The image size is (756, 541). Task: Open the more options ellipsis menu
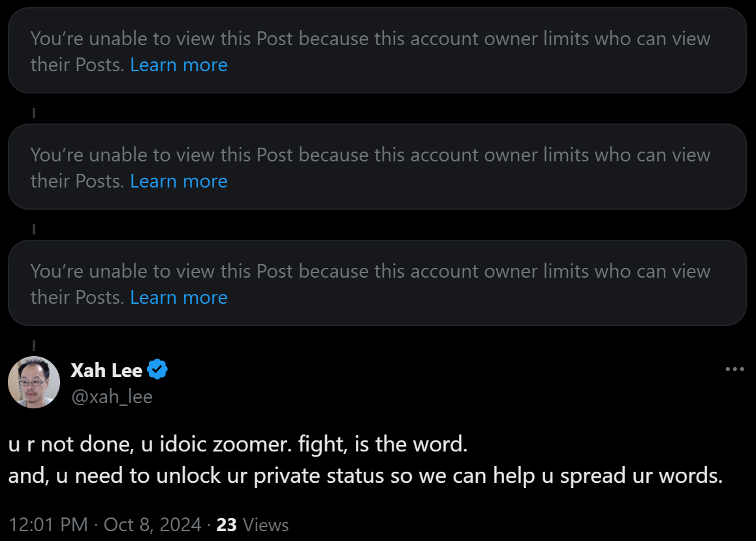734,370
